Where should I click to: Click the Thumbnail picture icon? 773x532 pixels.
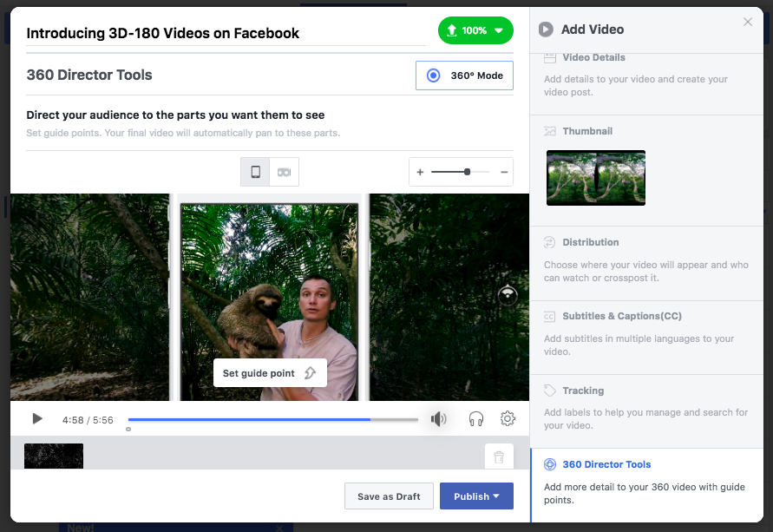click(549, 131)
